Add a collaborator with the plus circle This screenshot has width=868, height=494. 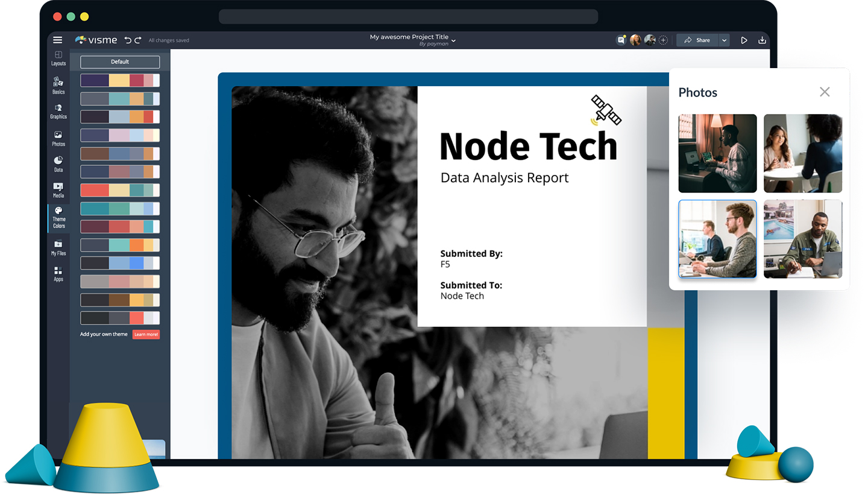click(663, 40)
